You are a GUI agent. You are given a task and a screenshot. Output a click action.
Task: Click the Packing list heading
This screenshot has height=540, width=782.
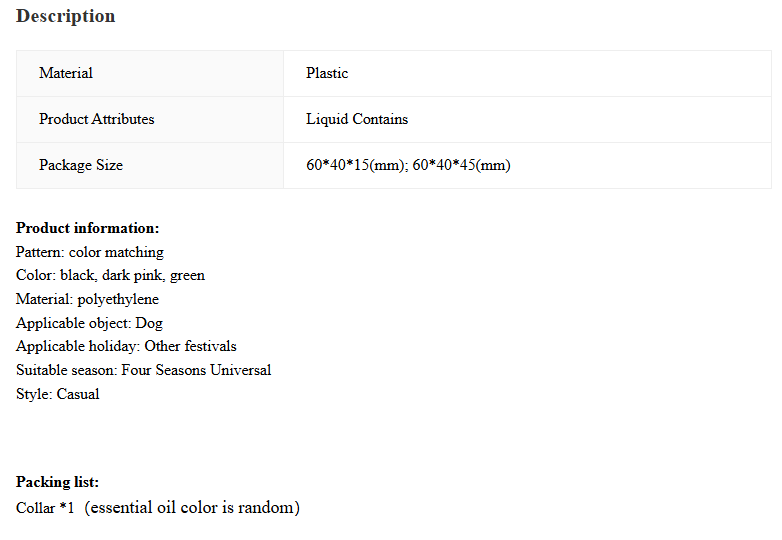coord(57,482)
